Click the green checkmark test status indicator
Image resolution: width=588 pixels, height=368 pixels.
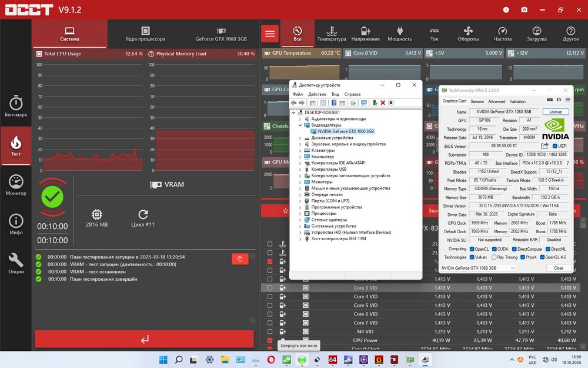[52, 197]
